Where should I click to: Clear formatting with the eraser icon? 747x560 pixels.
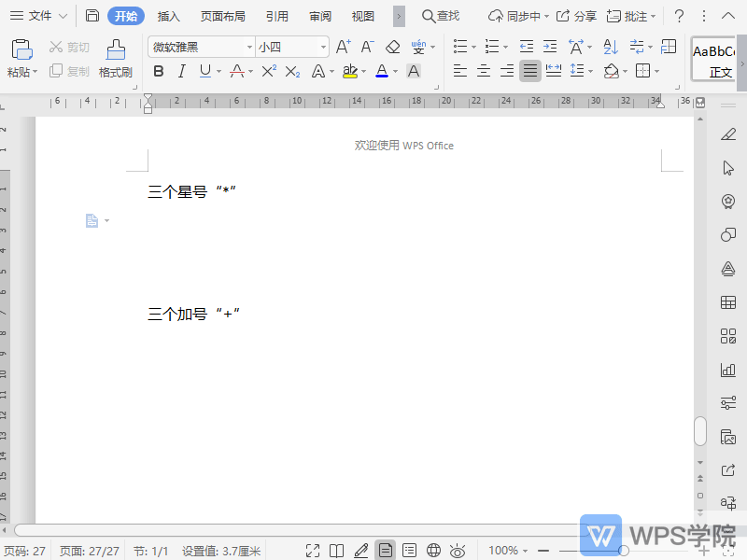click(x=392, y=47)
